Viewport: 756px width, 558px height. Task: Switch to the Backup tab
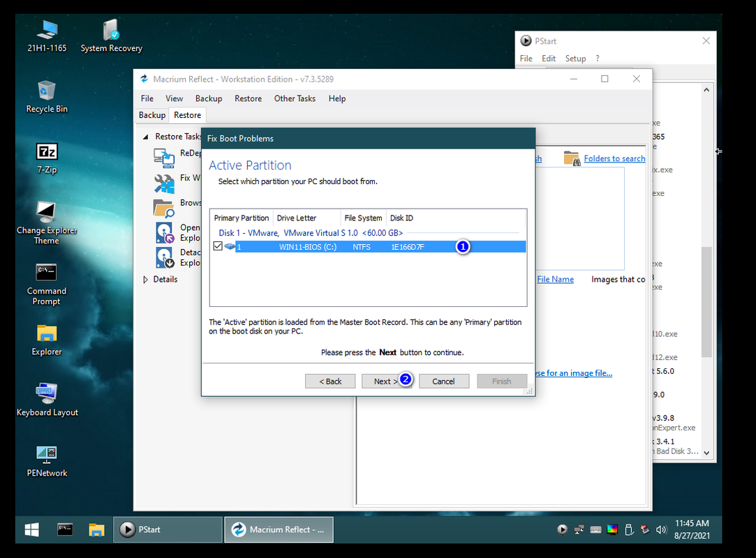[x=152, y=115]
